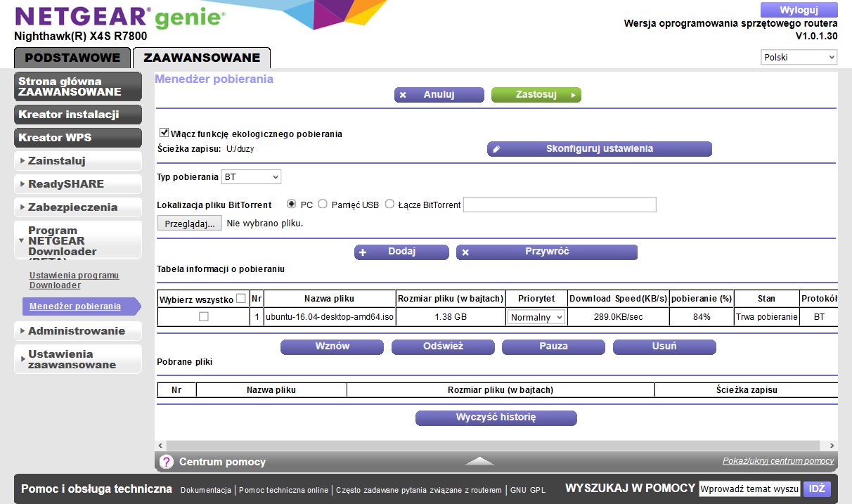Open 'Strona główna ZAAWANSOWANE' page
The height and width of the screenshot is (504, 852).
click(78, 86)
